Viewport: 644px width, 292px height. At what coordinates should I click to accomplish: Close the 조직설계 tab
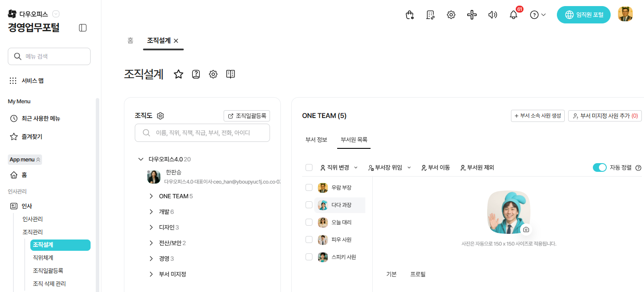[x=176, y=41]
